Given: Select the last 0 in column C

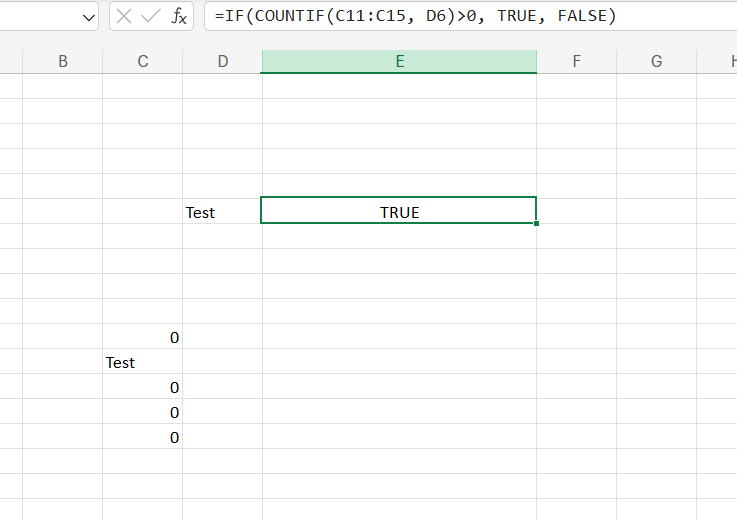Looking at the screenshot, I should click(x=142, y=436).
